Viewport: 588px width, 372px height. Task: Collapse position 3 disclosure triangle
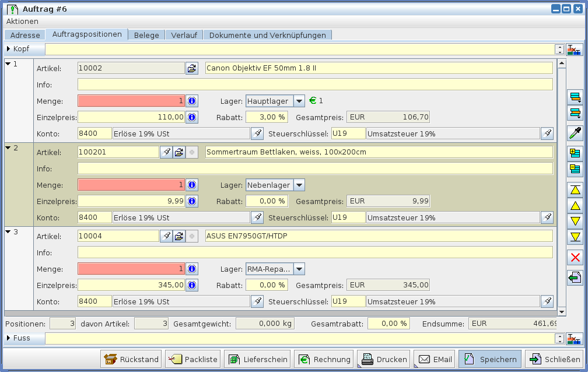click(8, 232)
